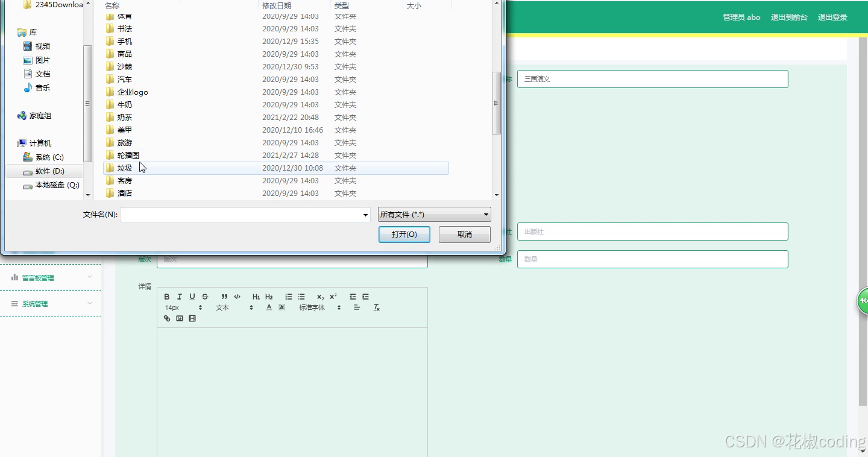Focus the 三国演义 name input field
868x457 pixels.
click(652, 79)
